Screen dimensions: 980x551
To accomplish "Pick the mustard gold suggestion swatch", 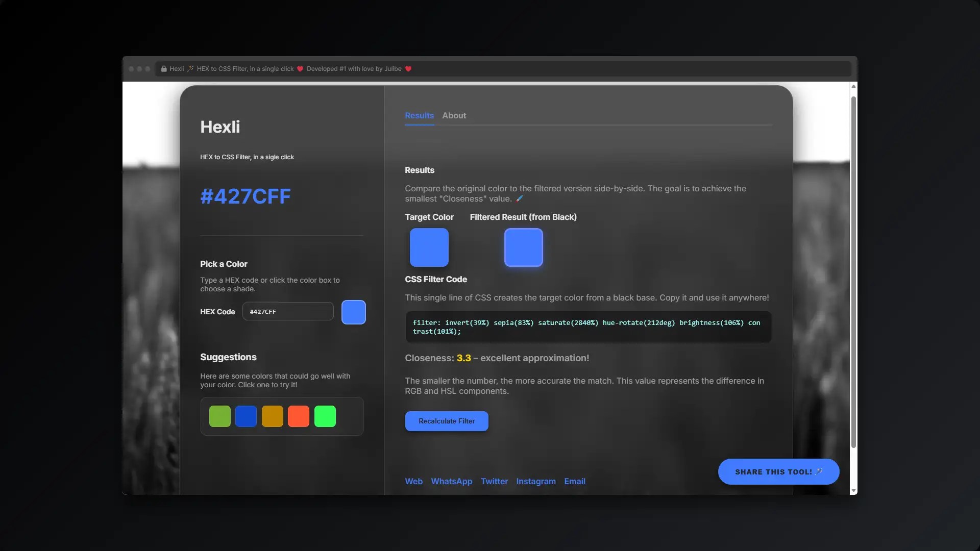I will [272, 416].
